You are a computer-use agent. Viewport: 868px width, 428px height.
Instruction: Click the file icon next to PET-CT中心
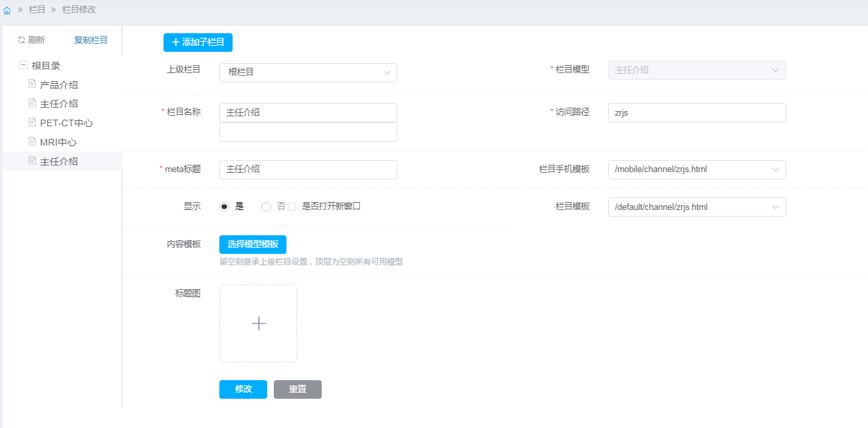(x=32, y=122)
